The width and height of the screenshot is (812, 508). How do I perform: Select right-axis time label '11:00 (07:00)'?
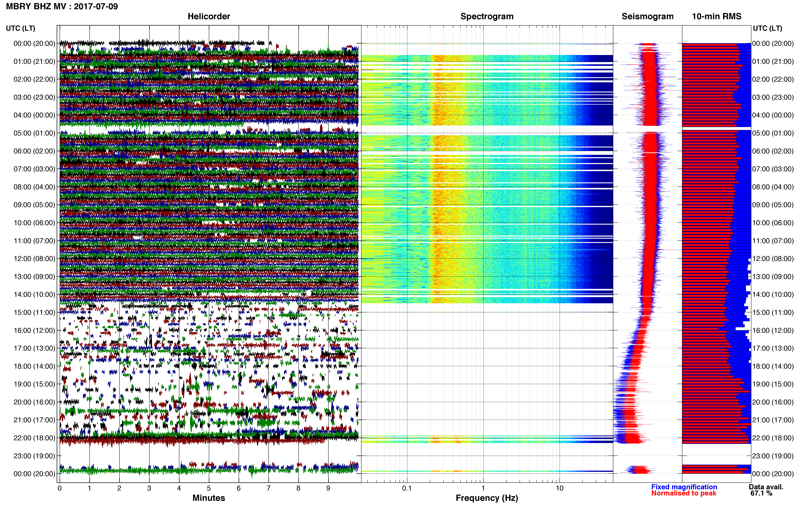point(773,241)
